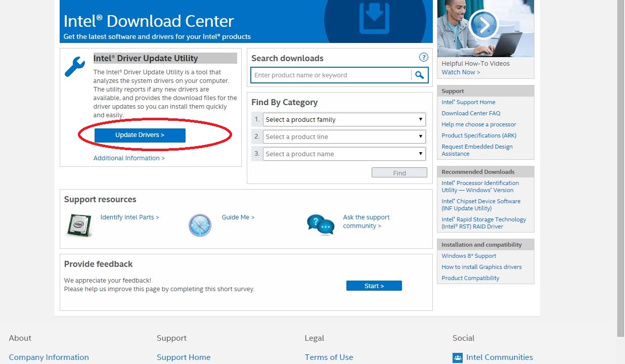Screen dimensions: 625x364
Task: Click the Recommended Downloads sidebar header
Action: point(485,172)
